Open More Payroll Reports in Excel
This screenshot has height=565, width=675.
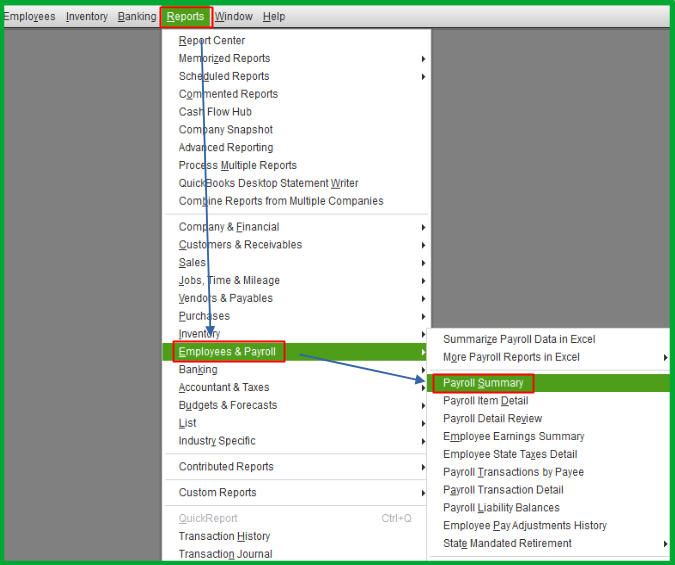coord(511,357)
